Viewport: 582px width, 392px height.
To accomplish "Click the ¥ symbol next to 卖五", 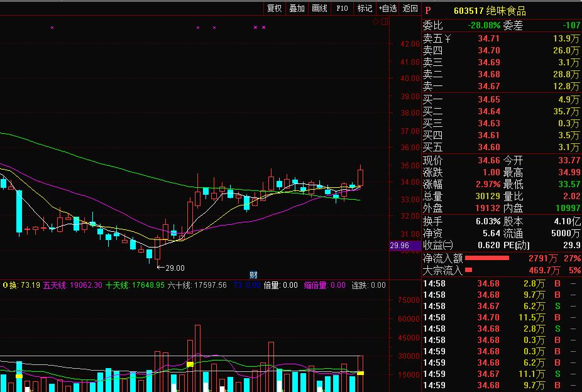I will [x=447, y=38].
